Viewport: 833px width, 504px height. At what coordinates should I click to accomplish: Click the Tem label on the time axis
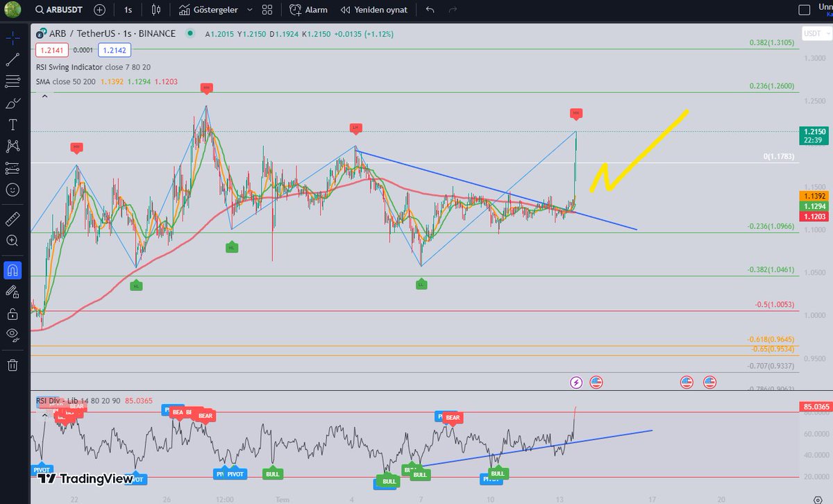(x=282, y=498)
